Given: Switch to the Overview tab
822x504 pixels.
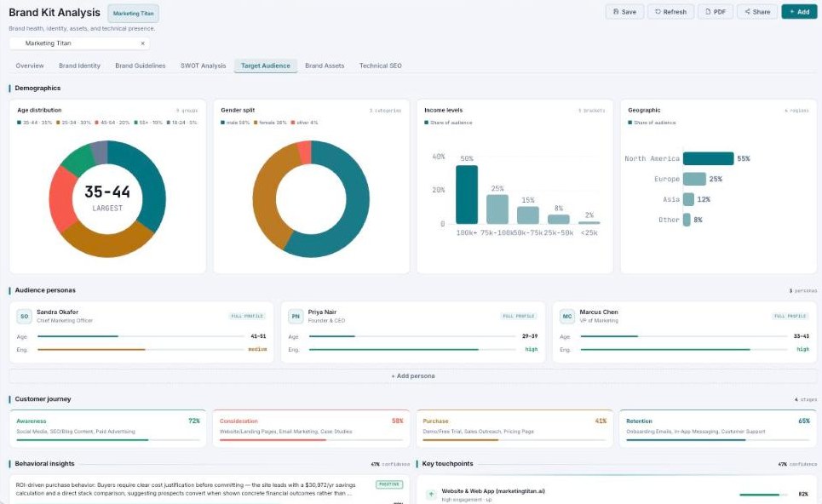Looking at the screenshot, I should (x=30, y=66).
